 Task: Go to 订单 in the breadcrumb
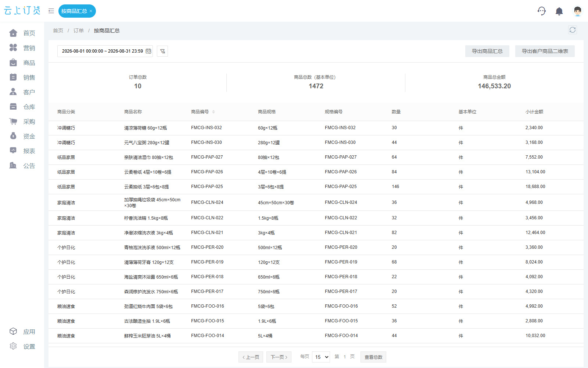[79, 31]
